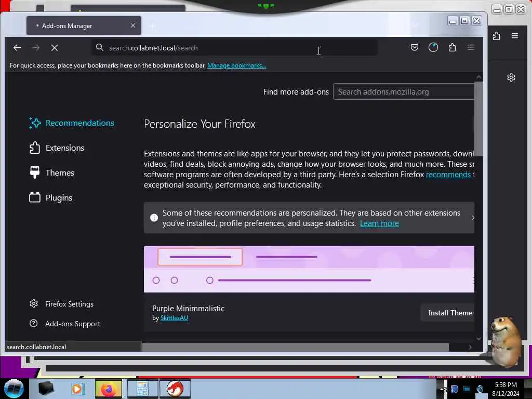Viewport: 532px width, 399px height.
Task: Click the 'Purple Minimmalistic' theme name
Action: pyautogui.click(x=188, y=309)
